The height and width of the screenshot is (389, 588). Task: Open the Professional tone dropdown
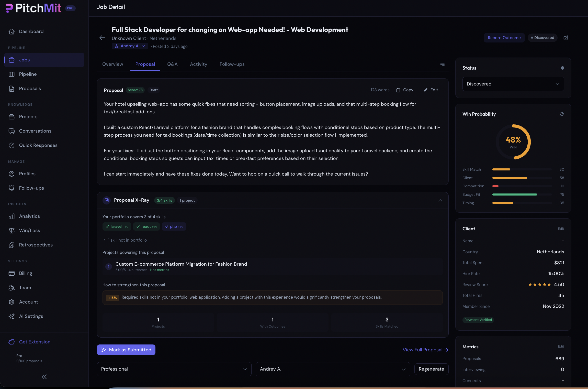[x=174, y=369]
